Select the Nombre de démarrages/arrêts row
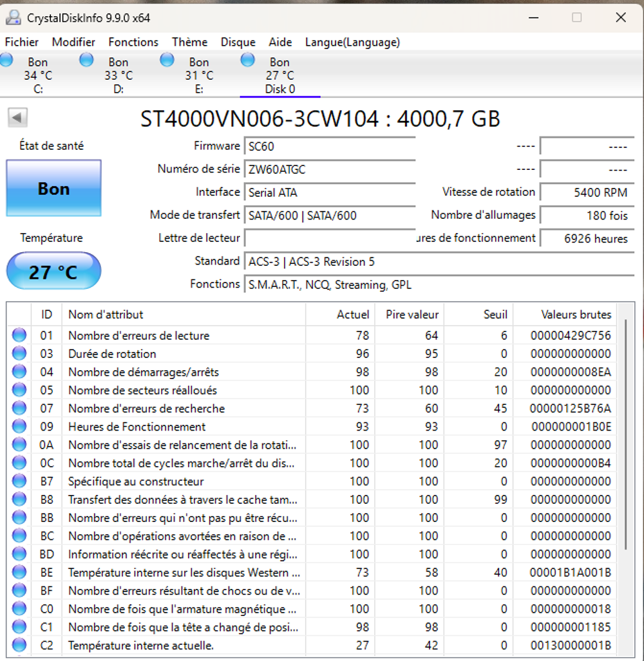644x661 pixels. tap(312, 371)
